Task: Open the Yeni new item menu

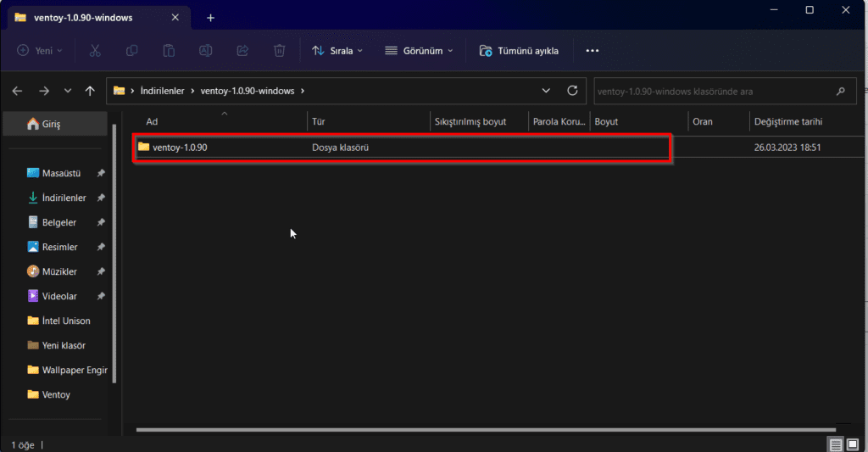Action: coord(40,51)
